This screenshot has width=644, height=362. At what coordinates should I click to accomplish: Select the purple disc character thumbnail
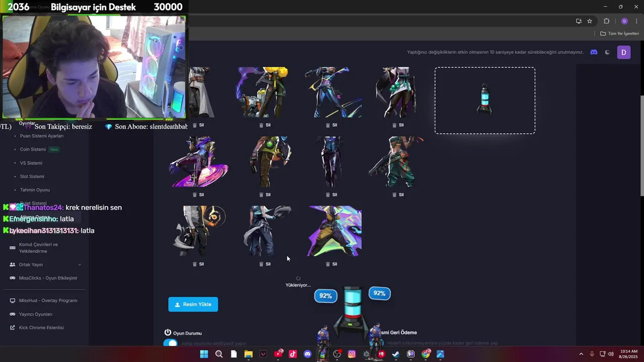pos(199,162)
